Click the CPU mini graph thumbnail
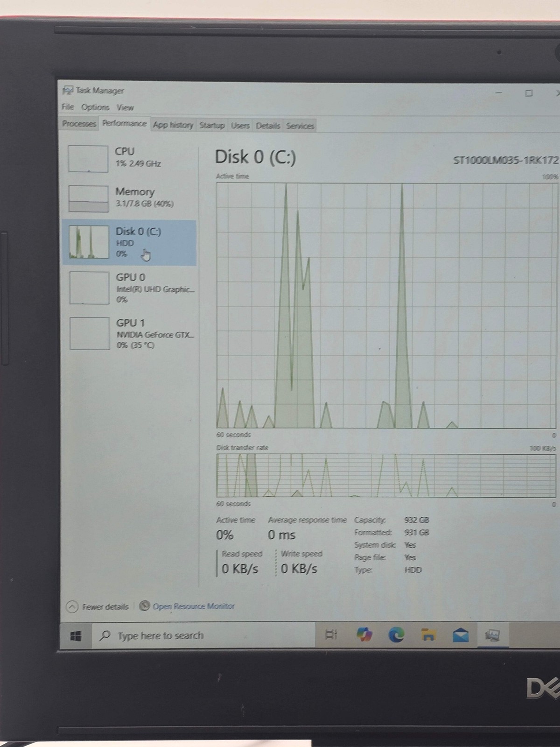560x747 pixels. click(88, 158)
